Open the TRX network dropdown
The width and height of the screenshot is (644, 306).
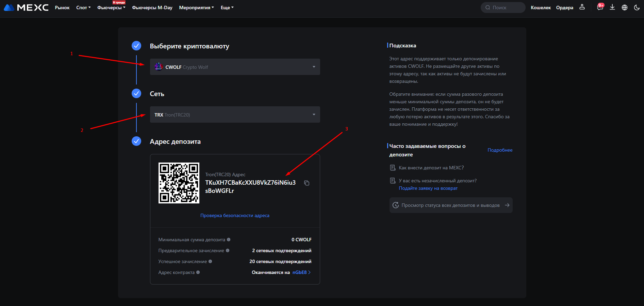[235, 114]
